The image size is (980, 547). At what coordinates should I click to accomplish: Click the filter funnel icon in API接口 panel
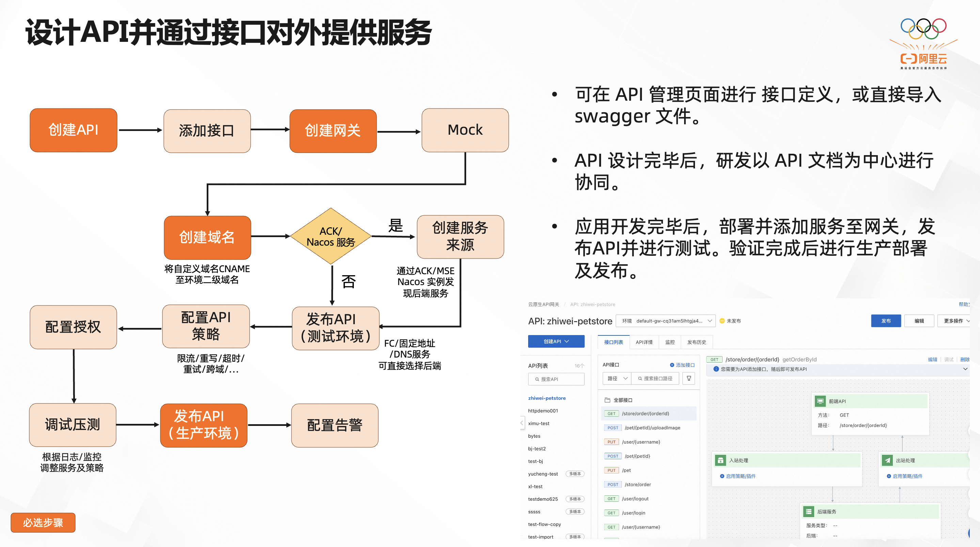(689, 378)
